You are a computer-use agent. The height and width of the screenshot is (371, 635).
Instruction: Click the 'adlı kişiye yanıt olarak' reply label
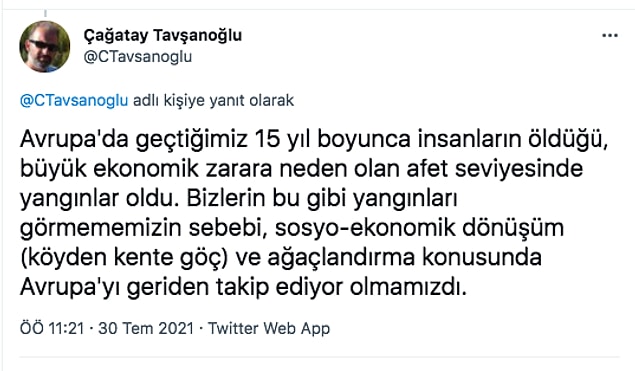click(x=213, y=100)
